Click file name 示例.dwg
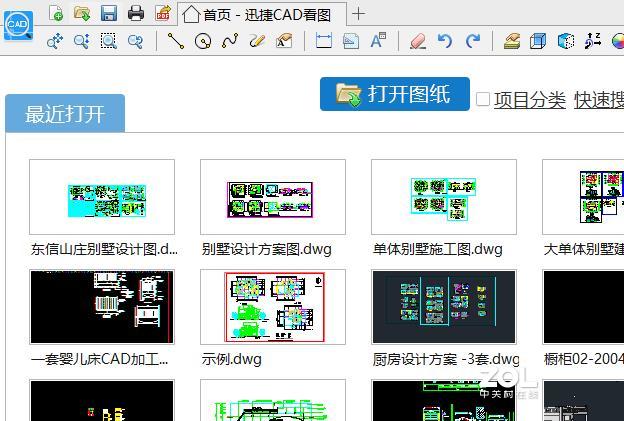 click(231, 359)
